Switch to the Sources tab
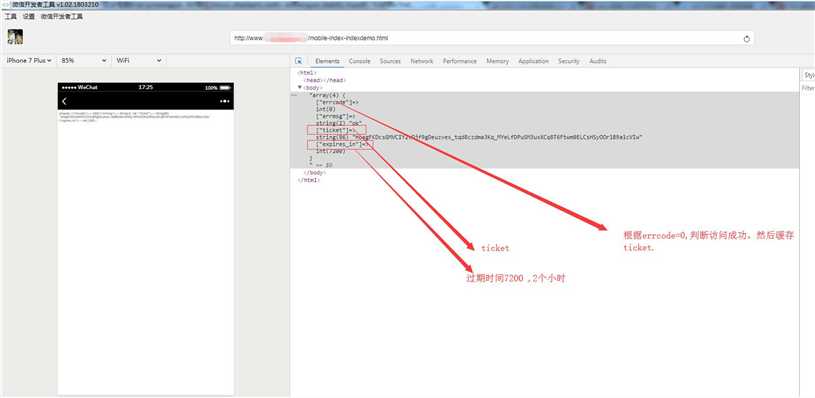Viewport: 815px width, 398px height. [x=390, y=61]
